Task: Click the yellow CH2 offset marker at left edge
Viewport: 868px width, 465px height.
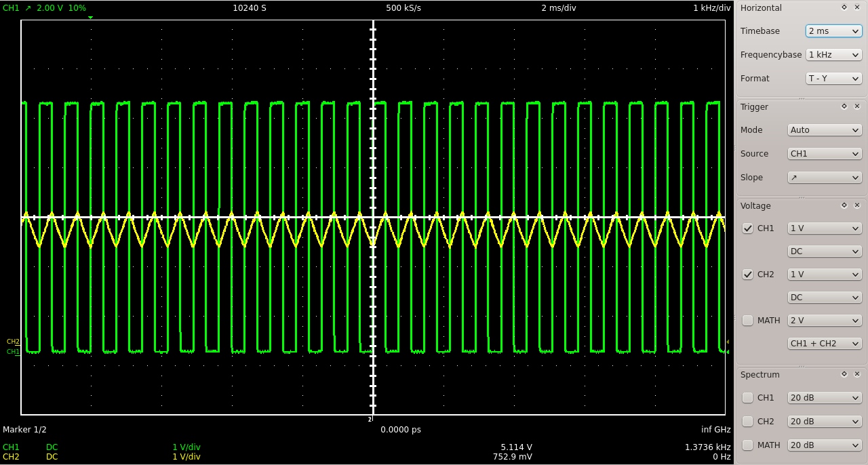Action: (14, 342)
